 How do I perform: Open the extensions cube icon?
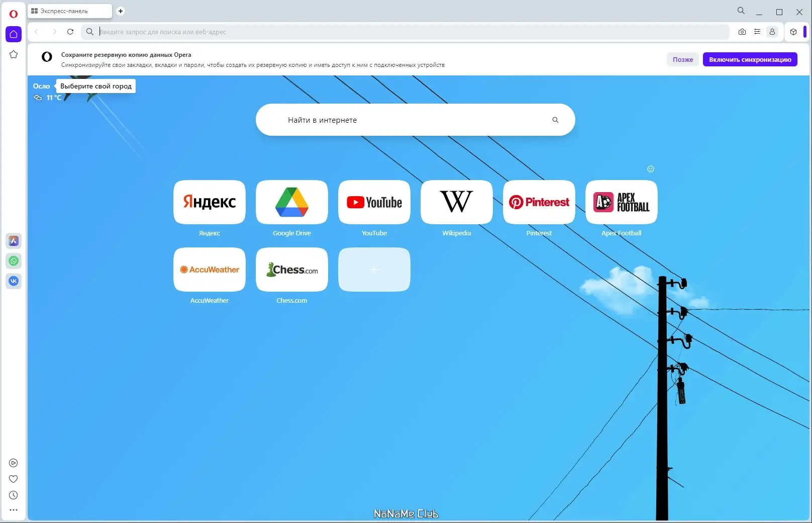coord(793,32)
